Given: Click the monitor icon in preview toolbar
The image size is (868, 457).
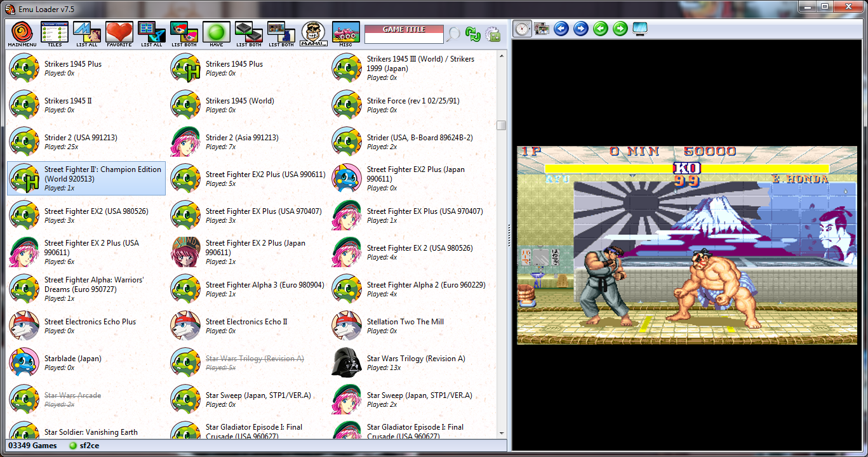Looking at the screenshot, I should (640, 29).
